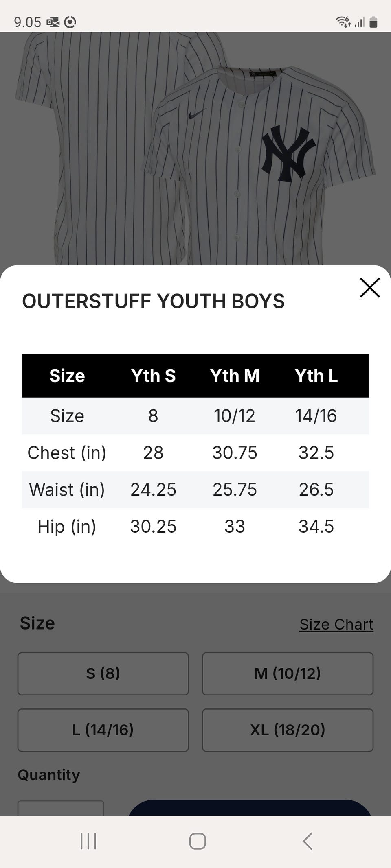Image resolution: width=391 pixels, height=868 pixels.
Task: Tap the Yth S column header
Action: pyautogui.click(x=153, y=376)
